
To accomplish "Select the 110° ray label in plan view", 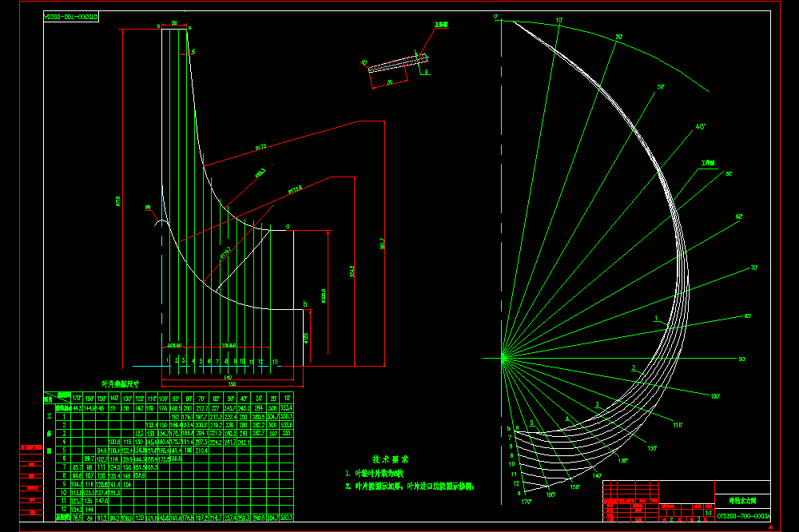I will (678, 425).
